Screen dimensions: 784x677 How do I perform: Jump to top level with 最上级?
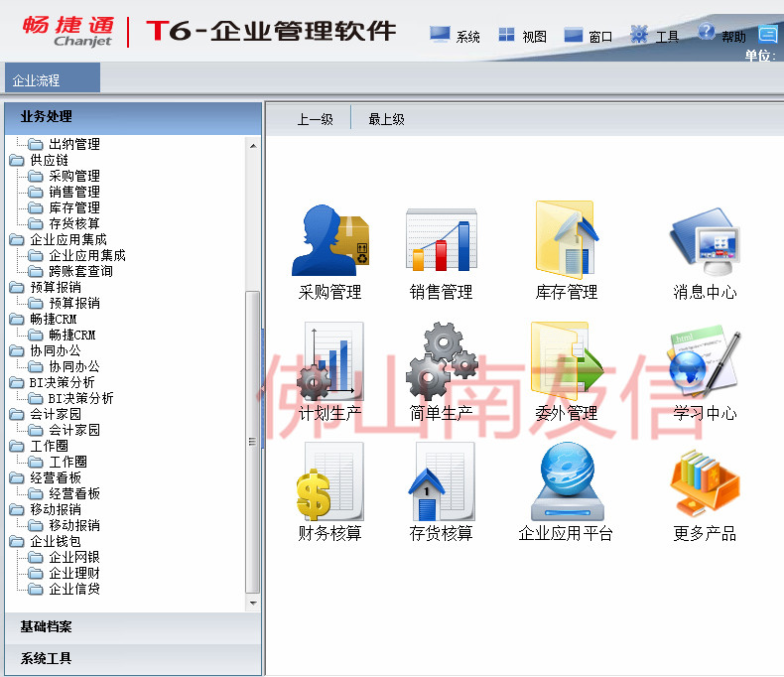pyautogui.click(x=386, y=119)
